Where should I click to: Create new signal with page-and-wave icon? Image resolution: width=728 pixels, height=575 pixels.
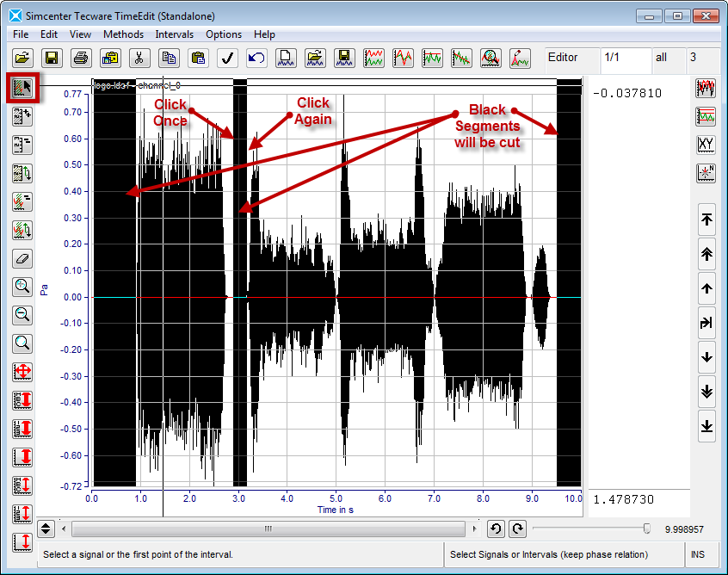tap(286, 58)
